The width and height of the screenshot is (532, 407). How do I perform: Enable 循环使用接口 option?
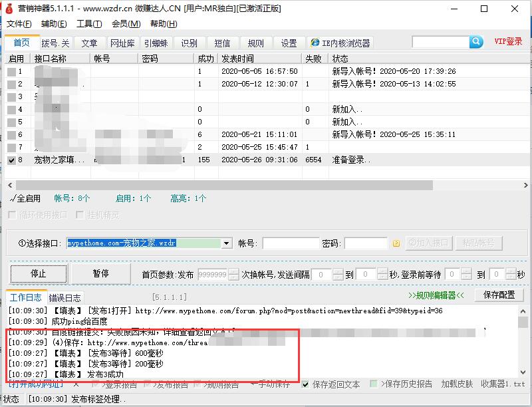pyautogui.click(x=11, y=215)
